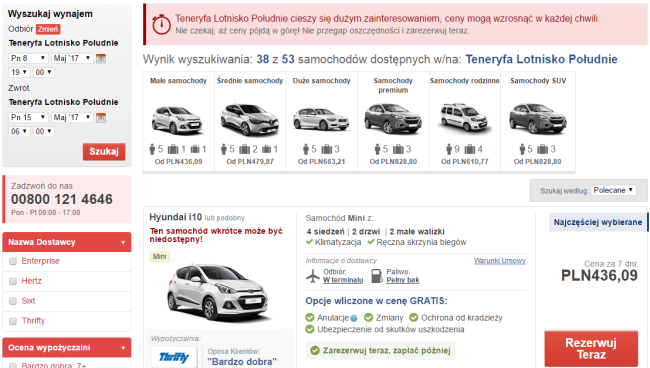Open the pickup month dropdown Maj '17
The height and width of the screenshot is (368, 650).
(x=72, y=58)
